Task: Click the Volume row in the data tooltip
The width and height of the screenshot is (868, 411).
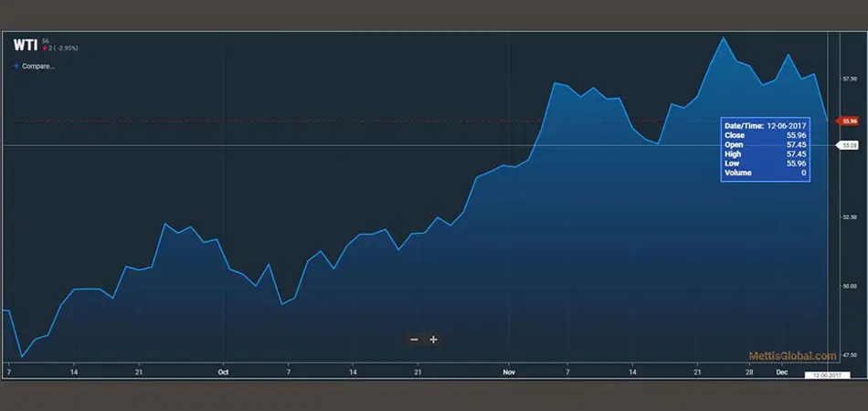Action: tap(765, 173)
